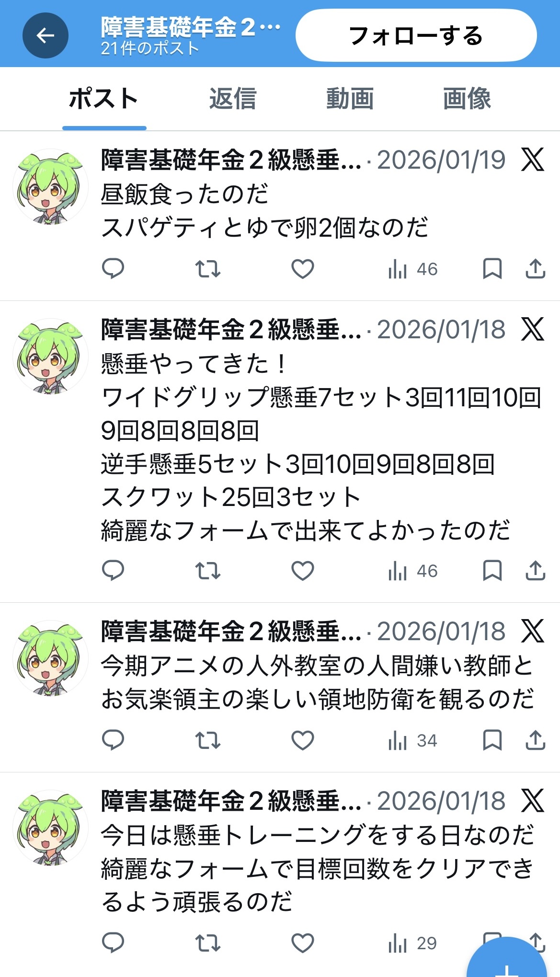Follow the account with フォローする
This screenshot has height=977, width=560.
tap(416, 35)
